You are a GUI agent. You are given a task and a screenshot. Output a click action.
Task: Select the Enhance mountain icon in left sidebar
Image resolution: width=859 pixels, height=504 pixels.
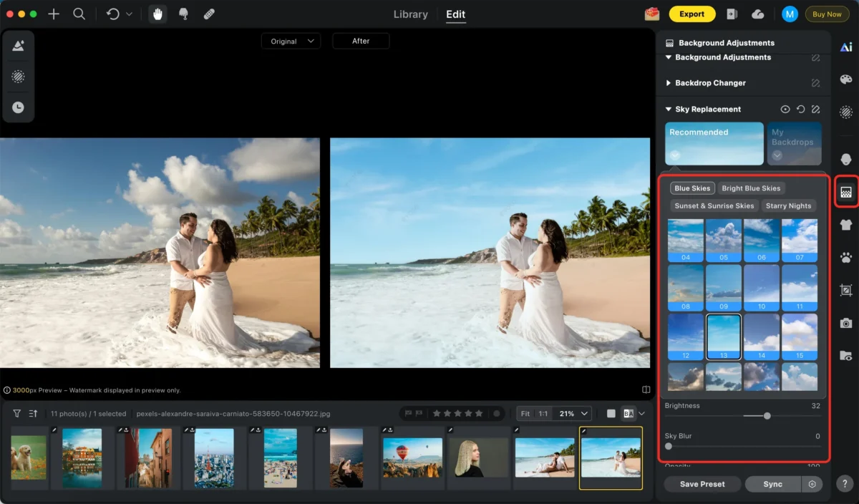point(18,46)
